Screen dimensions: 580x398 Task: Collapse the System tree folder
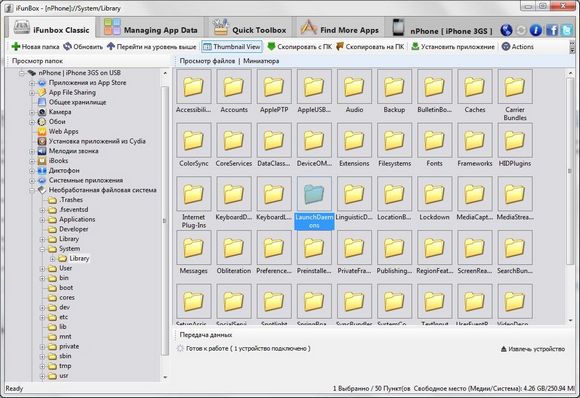42,249
